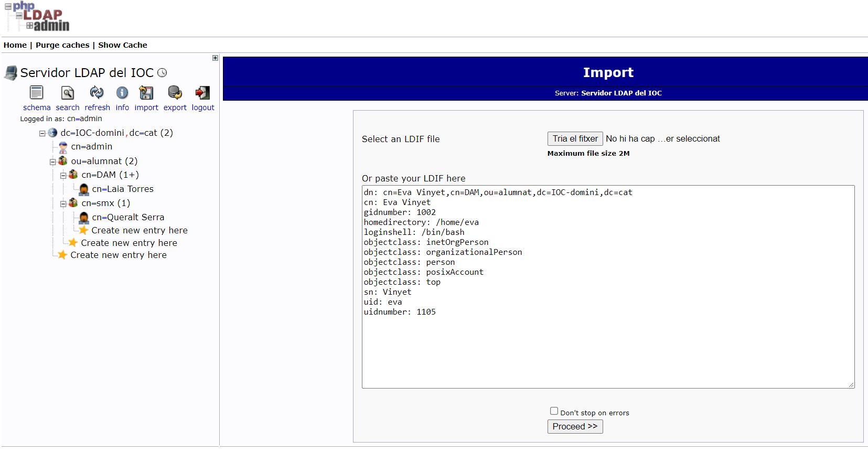Select the cn=Laia Torres entry
Viewport: 868px width, 452px height.
[x=123, y=189]
